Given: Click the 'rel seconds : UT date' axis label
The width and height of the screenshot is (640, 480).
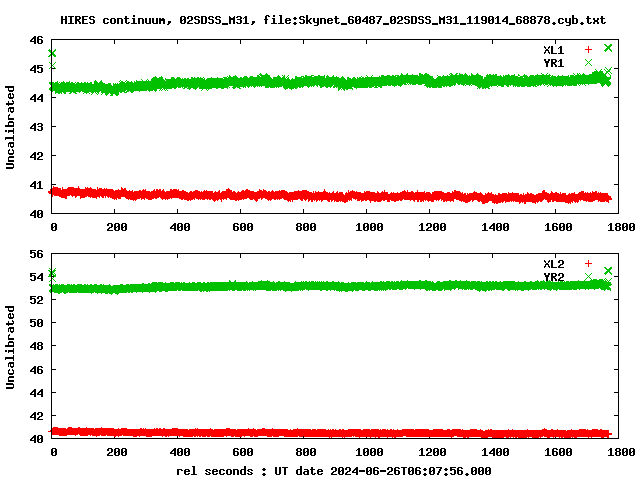Looking at the screenshot, I should pyautogui.click(x=333, y=471).
